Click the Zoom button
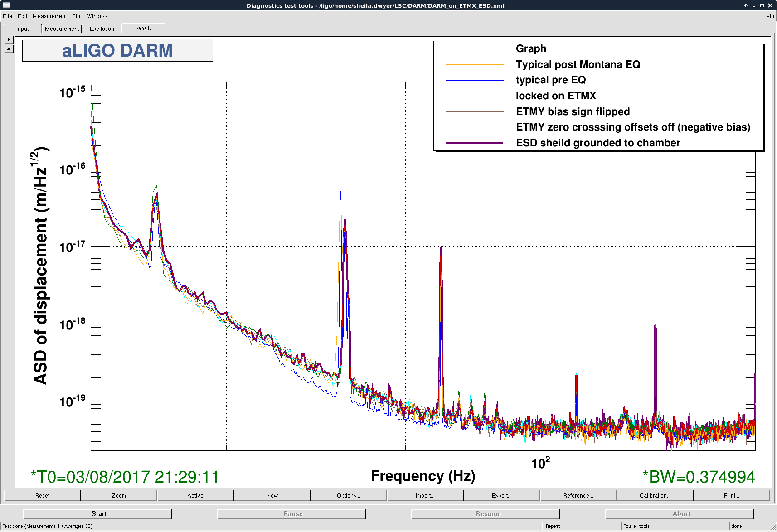Screen dimensions: 777x532 (x=119, y=495)
